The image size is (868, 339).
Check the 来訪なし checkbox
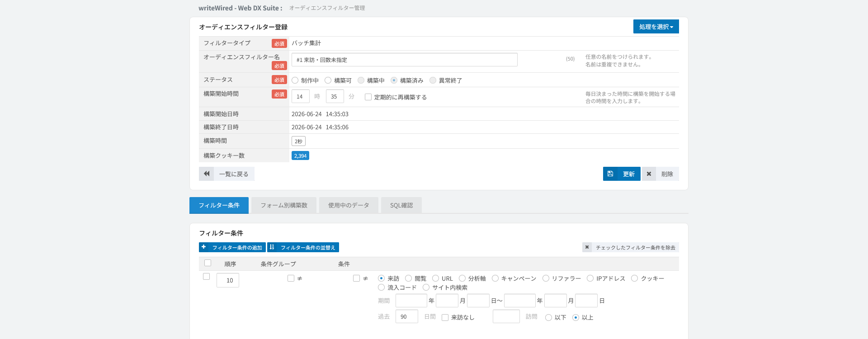pos(445,318)
